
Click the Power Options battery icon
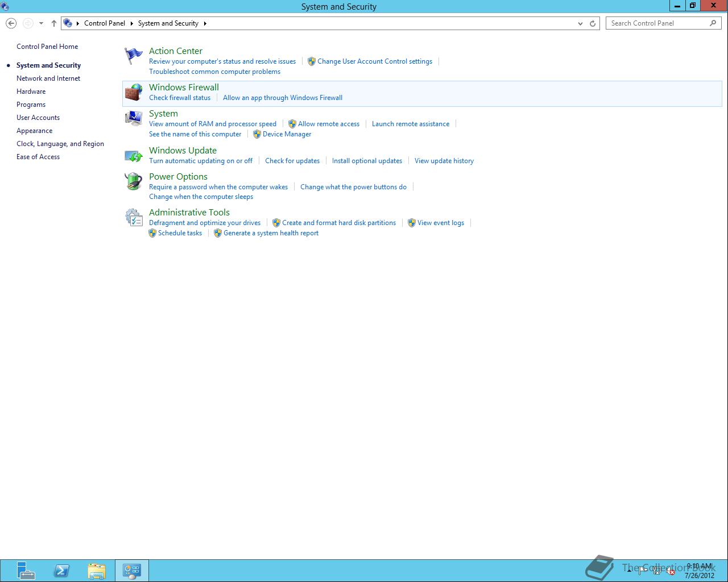coord(133,181)
